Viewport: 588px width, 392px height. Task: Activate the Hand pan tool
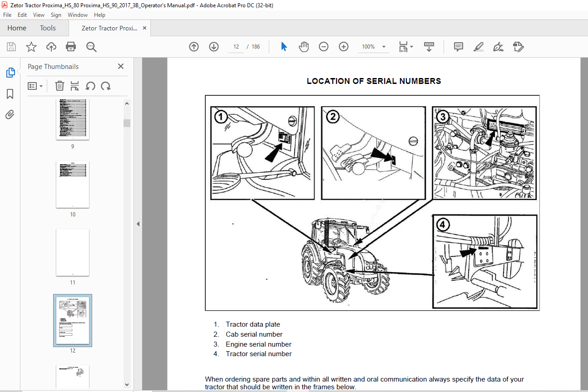click(304, 47)
